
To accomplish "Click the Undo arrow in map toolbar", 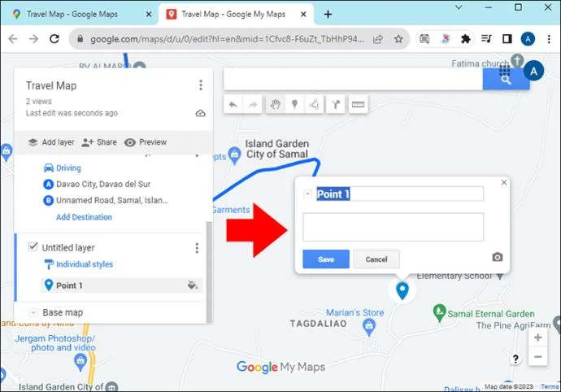I will point(233,105).
